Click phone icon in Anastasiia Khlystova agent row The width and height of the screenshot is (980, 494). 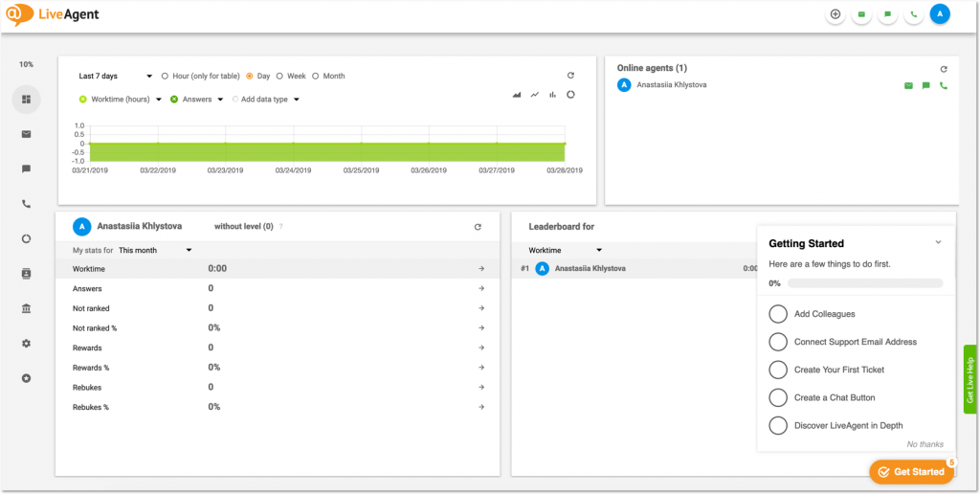[943, 85]
